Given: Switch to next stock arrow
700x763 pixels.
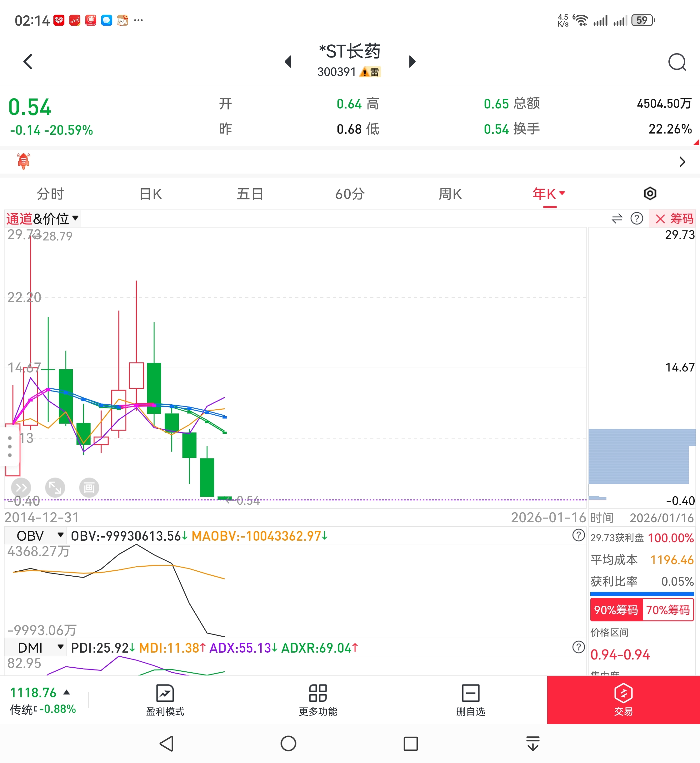Looking at the screenshot, I should (412, 61).
